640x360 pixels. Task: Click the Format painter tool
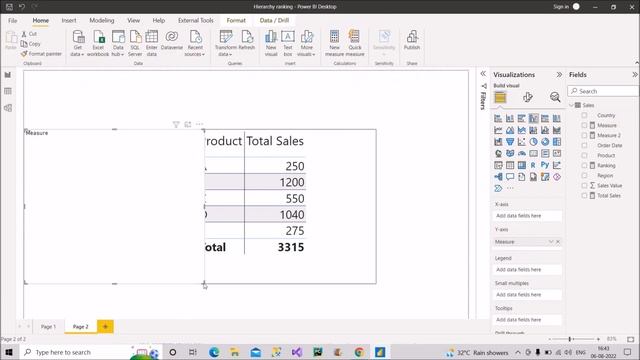pos(41,53)
